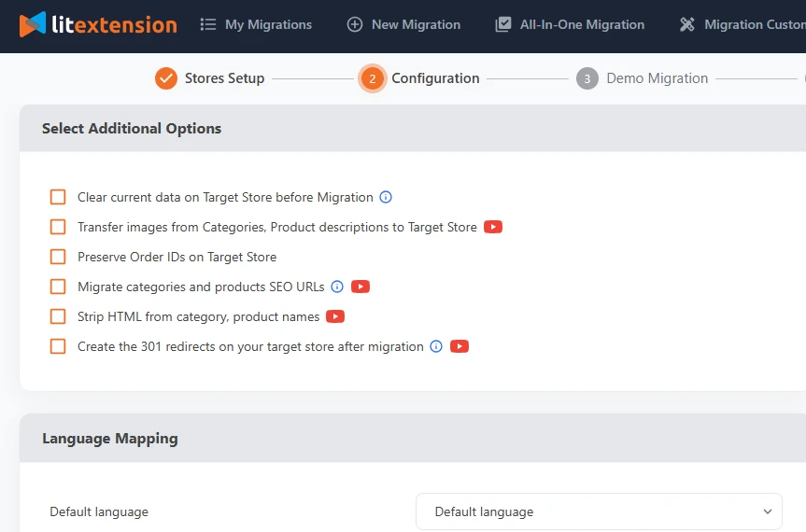Screen dimensions: 806x532
Task: Open My Migrations menu
Action: click(x=268, y=24)
